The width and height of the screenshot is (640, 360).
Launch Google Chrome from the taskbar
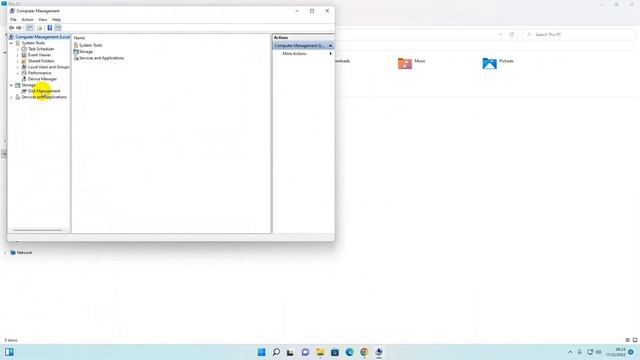[x=364, y=352]
